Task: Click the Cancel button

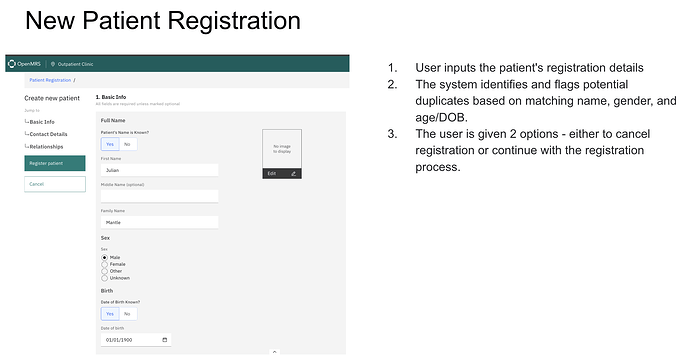Action: [55, 184]
